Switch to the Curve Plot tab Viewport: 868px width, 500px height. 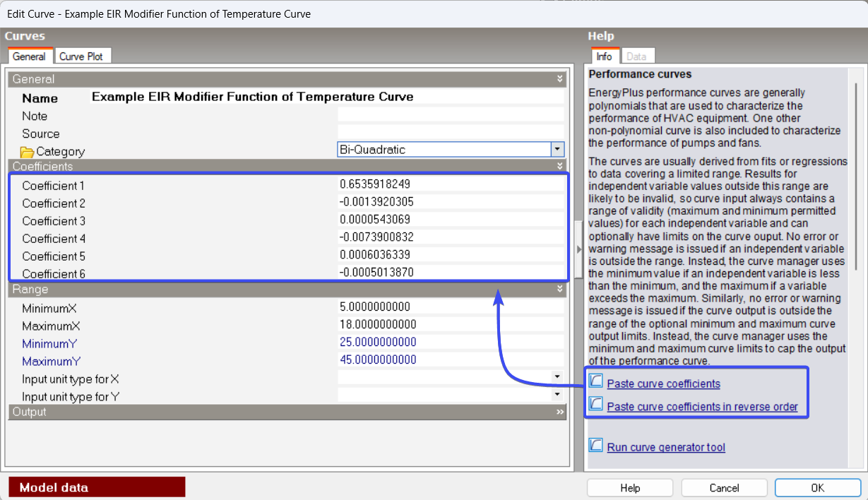(81, 56)
